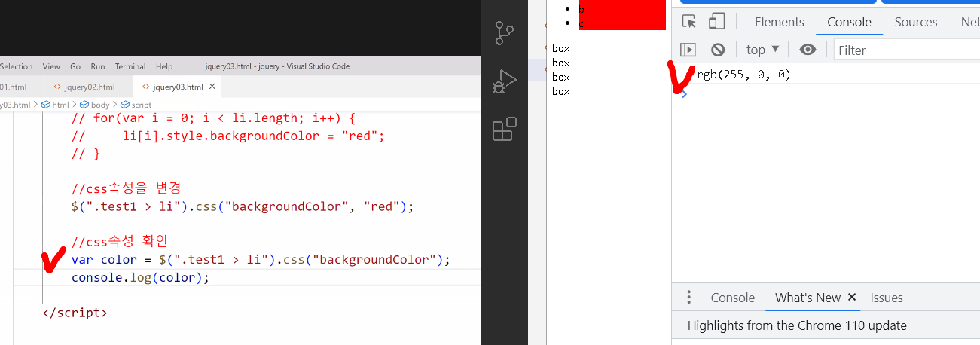Image resolution: width=980 pixels, height=345 pixels.
Task: Select the What's New drawer tab
Action: coord(808,298)
